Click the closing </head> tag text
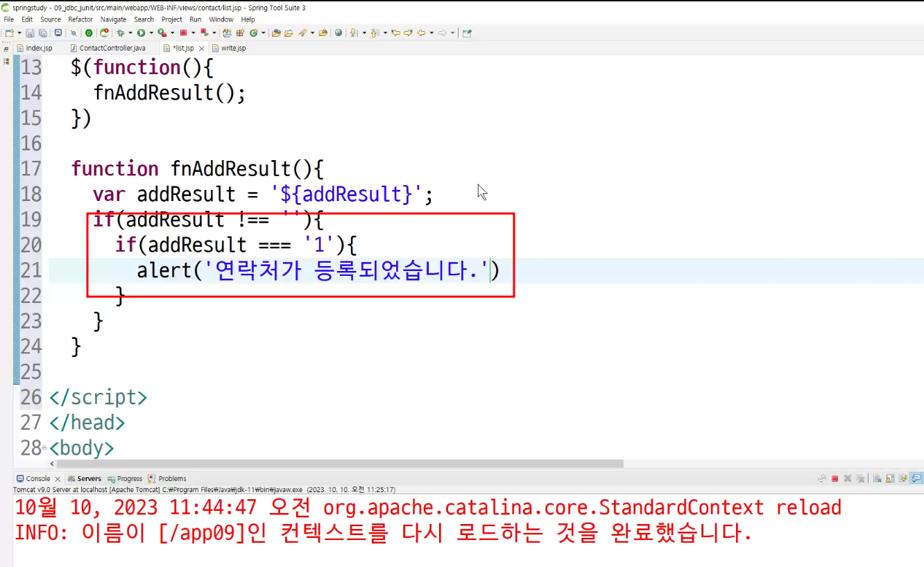The height and width of the screenshot is (567, 924). point(87,423)
